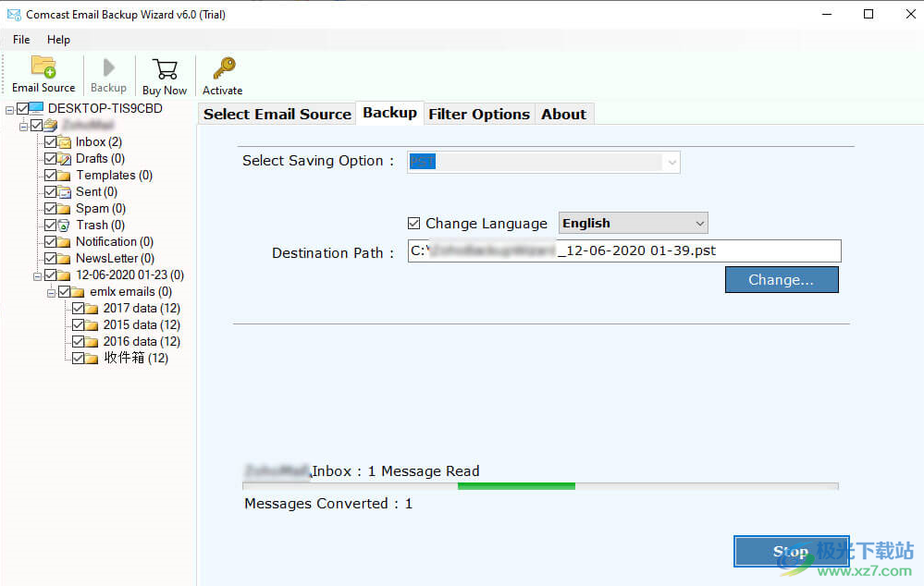924x586 pixels.
Task: Select the NewsLetter (0) tree row
Action: pyautogui.click(x=115, y=259)
